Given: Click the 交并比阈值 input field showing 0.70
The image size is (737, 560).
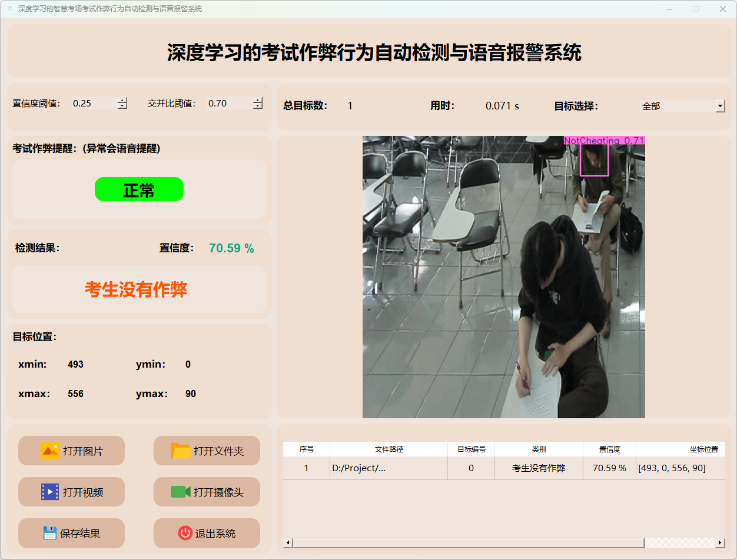Looking at the screenshot, I should 228,104.
